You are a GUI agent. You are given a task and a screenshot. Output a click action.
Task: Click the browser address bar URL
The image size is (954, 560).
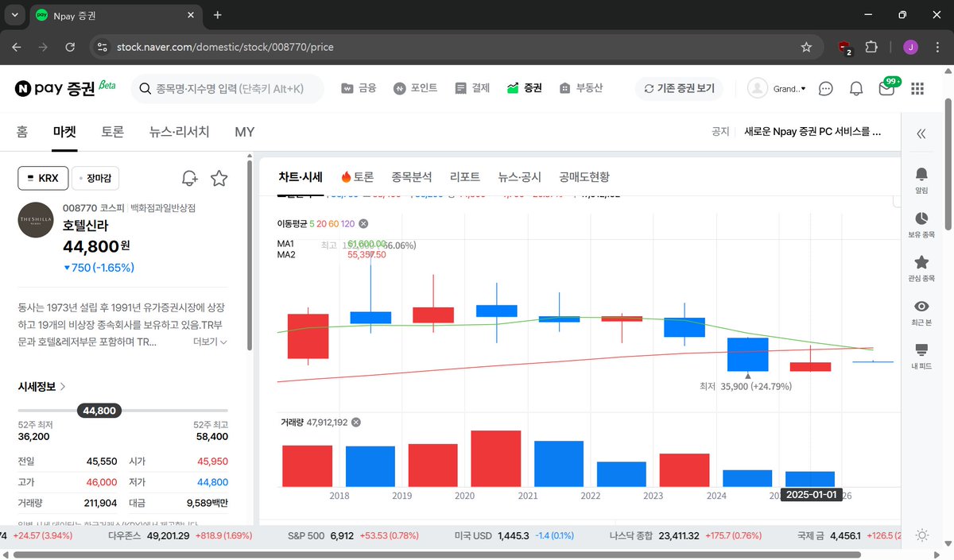[225, 47]
